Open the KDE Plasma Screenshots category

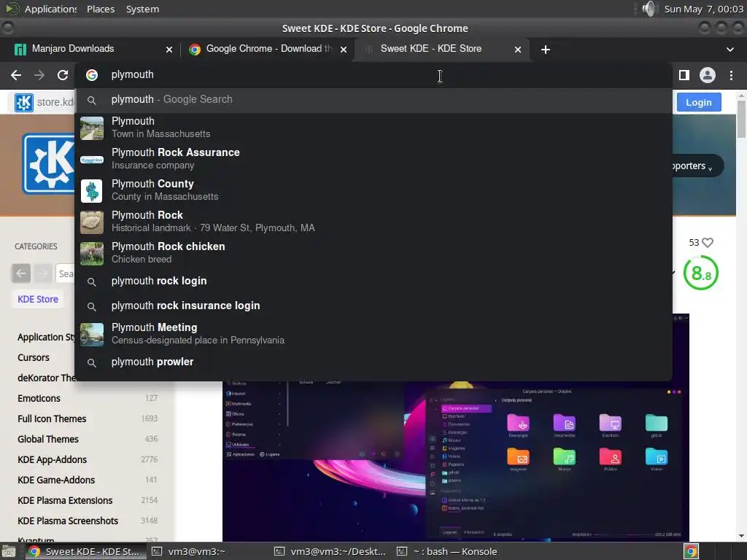(x=68, y=521)
